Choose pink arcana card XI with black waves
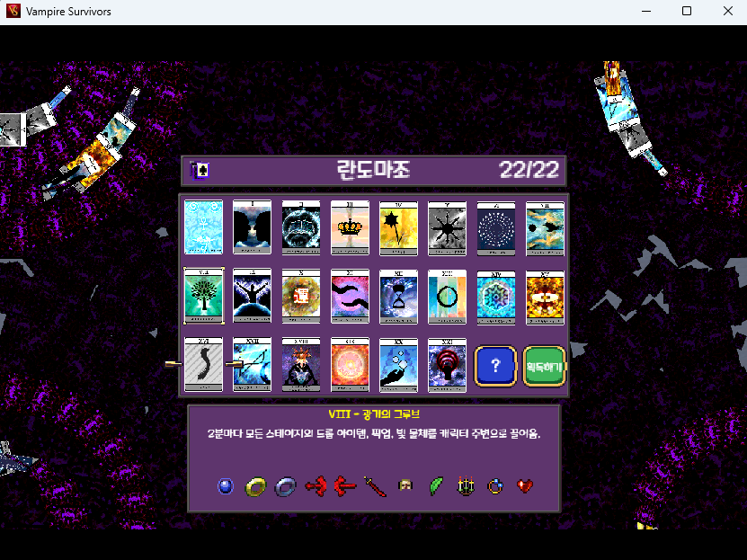Viewport: 747px width, 560px height. pos(350,297)
